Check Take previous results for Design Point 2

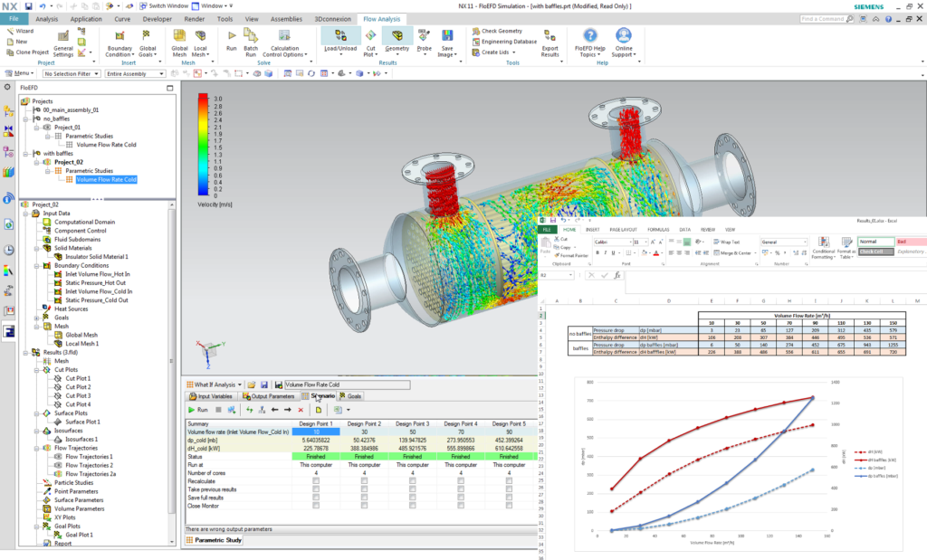point(362,489)
